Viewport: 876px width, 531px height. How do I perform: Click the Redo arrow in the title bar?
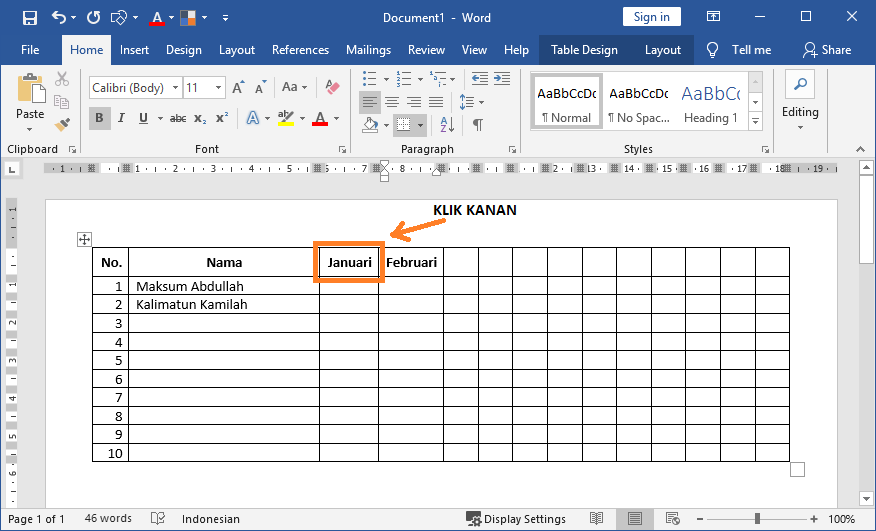(93, 17)
